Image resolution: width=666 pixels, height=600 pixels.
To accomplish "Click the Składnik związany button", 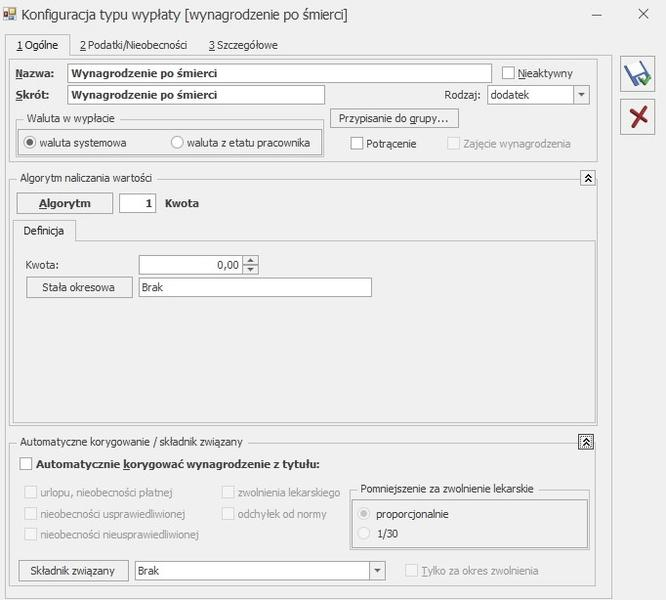I will [x=73, y=571].
